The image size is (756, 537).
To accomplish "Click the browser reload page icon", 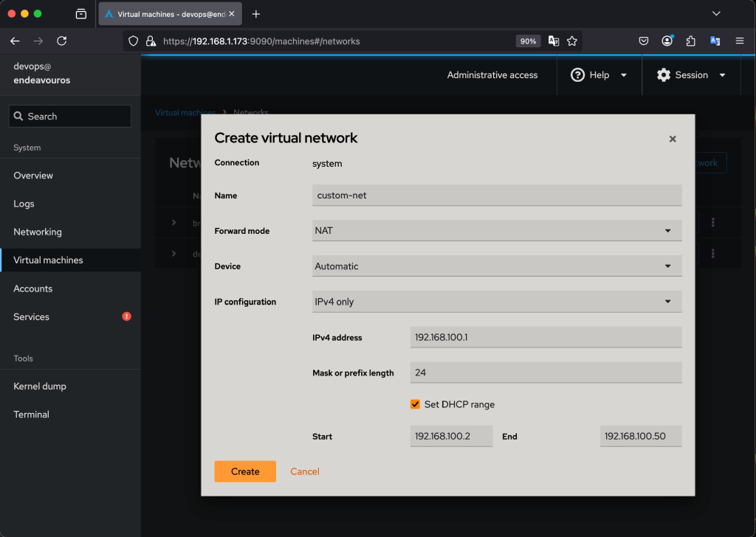I will tap(62, 41).
